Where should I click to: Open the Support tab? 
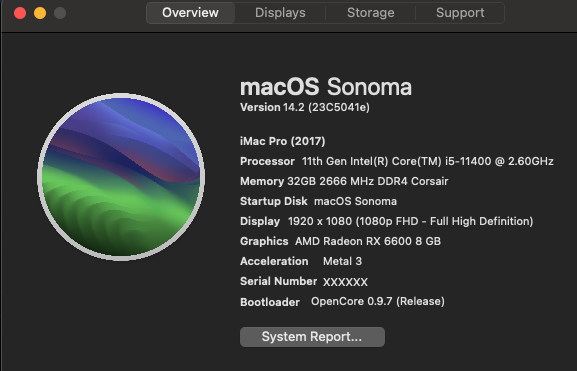click(x=460, y=13)
